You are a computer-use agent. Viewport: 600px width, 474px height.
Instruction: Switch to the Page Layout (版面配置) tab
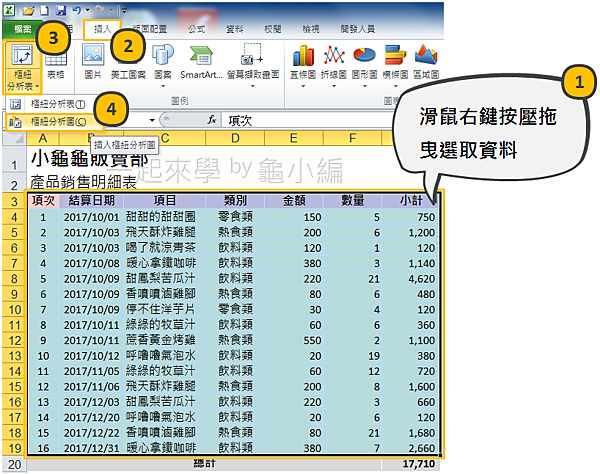pos(150,29)
